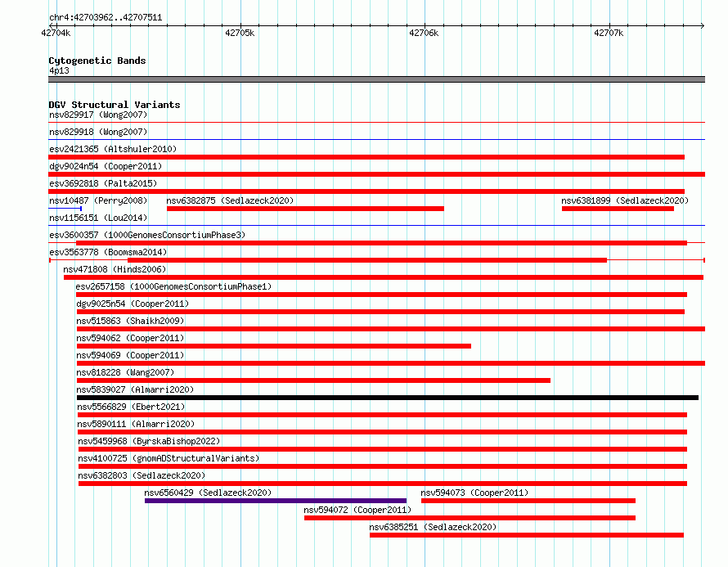The width and height of the screenshot is (728, 567).
Task: Click the Cytogenetic Bands track title
Action: click(97, 61)
